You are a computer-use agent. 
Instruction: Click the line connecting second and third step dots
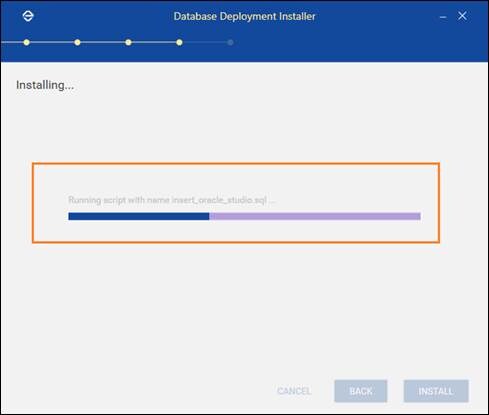[x=103, y=42]
